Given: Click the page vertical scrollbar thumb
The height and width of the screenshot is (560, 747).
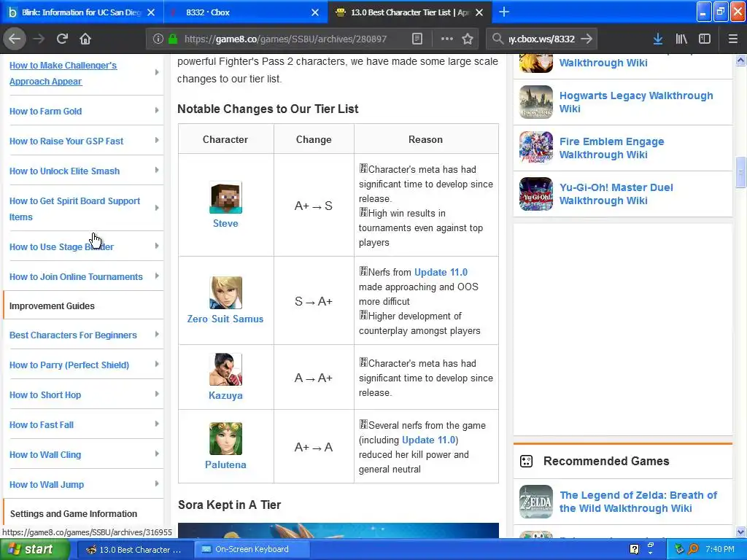Looking at the screenshot, I should click(x=740, y=172).
